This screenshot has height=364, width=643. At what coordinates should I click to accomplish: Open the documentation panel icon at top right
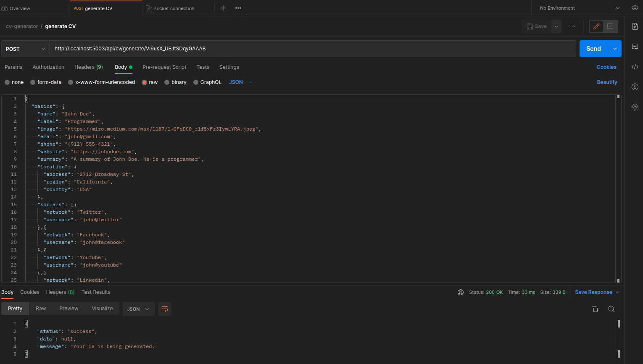point(635,26)
